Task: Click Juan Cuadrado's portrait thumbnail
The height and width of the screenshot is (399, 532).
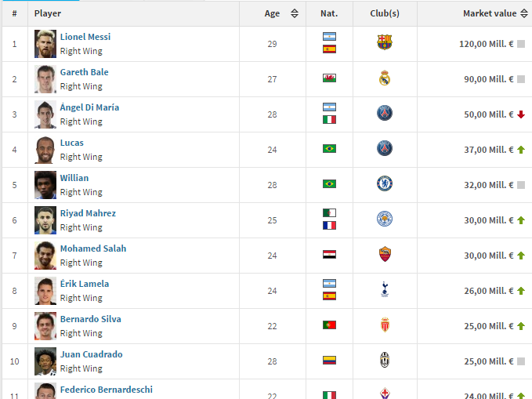Action: tap(45, 361)
